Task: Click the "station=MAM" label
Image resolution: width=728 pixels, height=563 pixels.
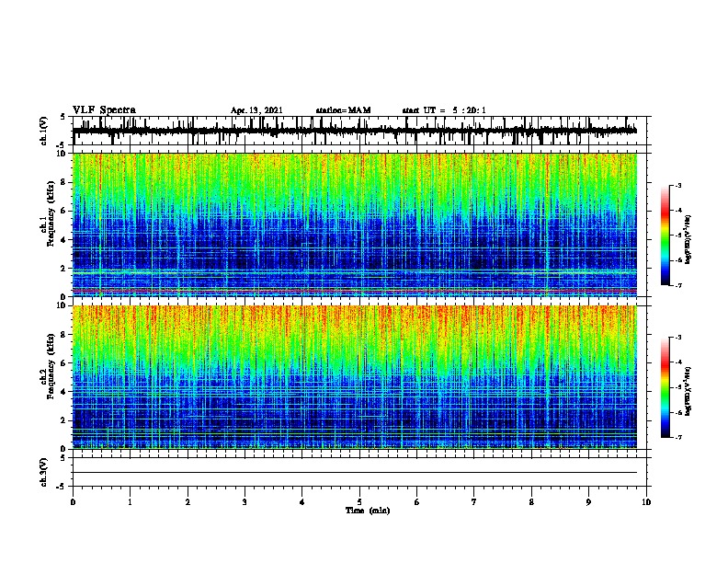Action: pos(343,110)
